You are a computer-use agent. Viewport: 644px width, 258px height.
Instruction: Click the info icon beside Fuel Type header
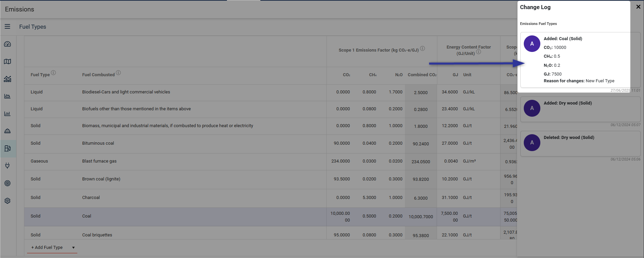pos(53,73)
